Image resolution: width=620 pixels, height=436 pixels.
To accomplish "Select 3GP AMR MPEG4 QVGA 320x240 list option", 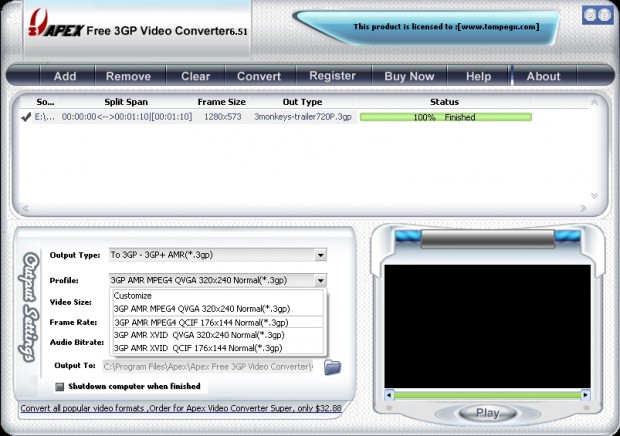I will coord(218,309).
